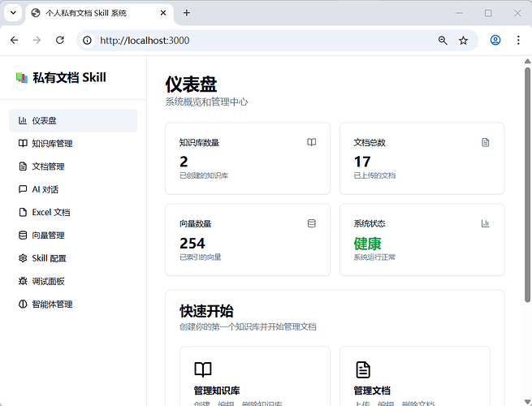Screen dimensions: 532x406
Task: Select the 个人私有文档 Skill 系统 tab
Action: click(100, 13)
